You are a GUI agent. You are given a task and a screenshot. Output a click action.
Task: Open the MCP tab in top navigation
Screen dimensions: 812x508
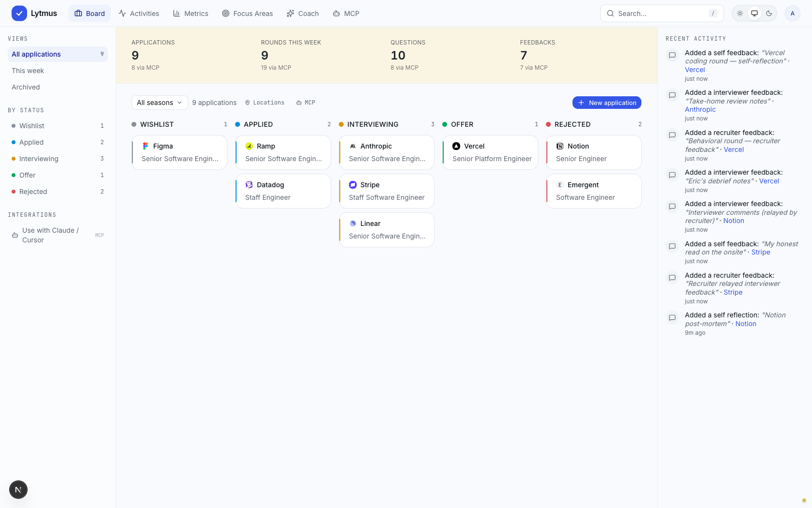tap(346, 14)
